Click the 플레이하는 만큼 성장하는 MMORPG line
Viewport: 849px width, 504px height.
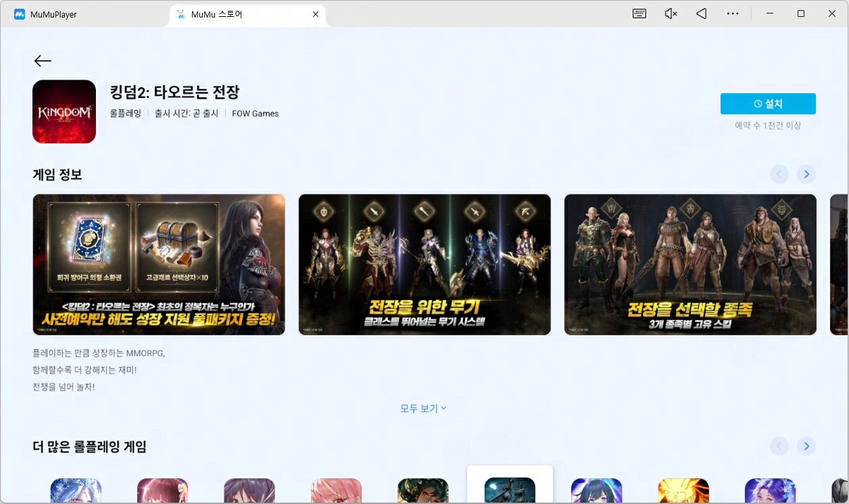pyautogui.click(x=99, y=353)
